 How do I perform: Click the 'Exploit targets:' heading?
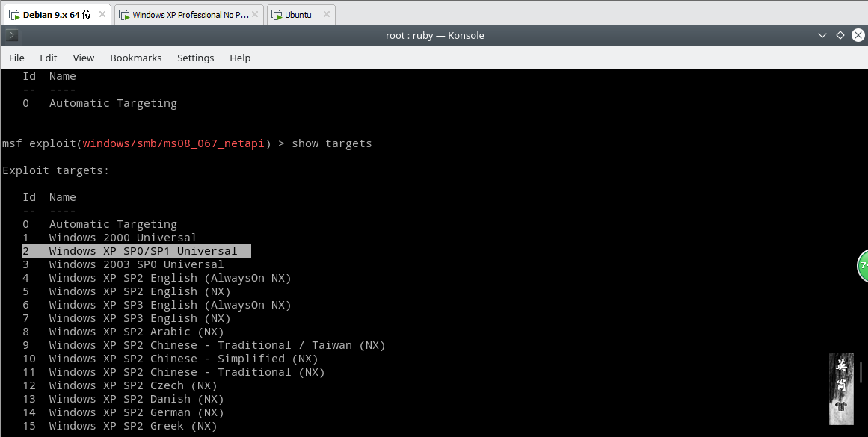pyautogui.click(x=56, y=170)
